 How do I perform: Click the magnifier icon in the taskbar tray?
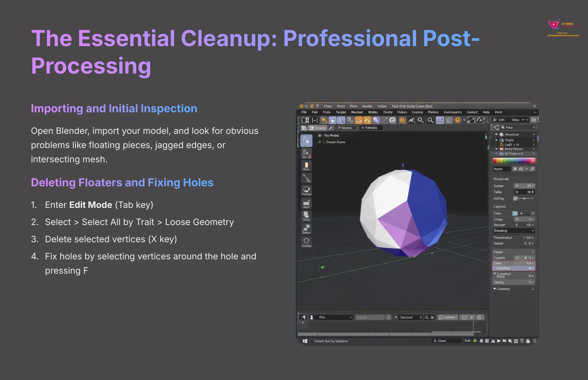[510, 341]
